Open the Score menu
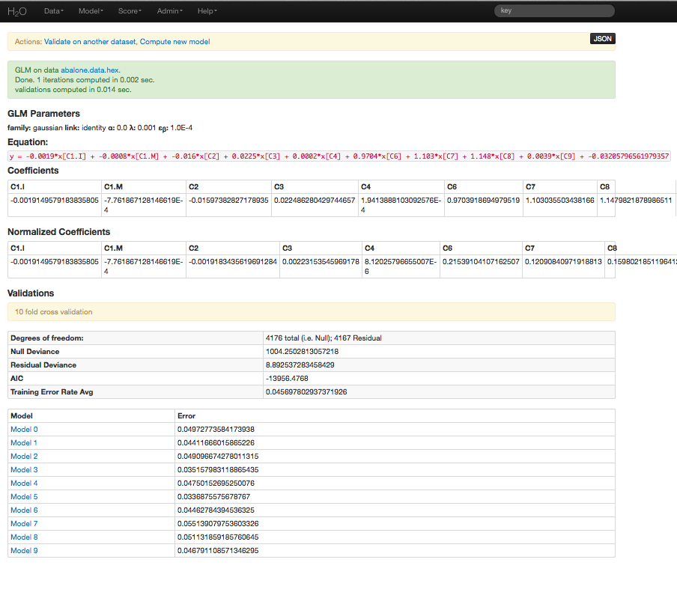This screenshot has height=616, width=677. (130, 10)
